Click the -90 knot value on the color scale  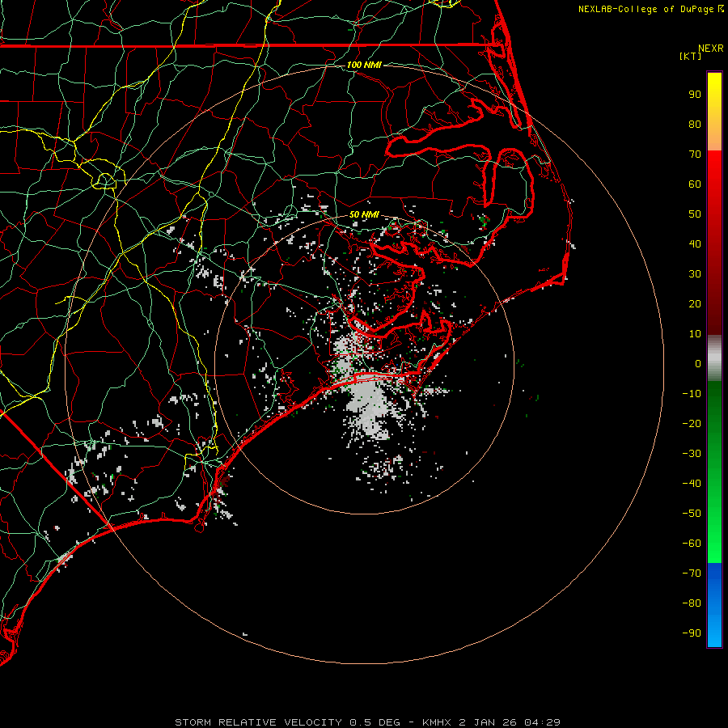tap(692, 633)
